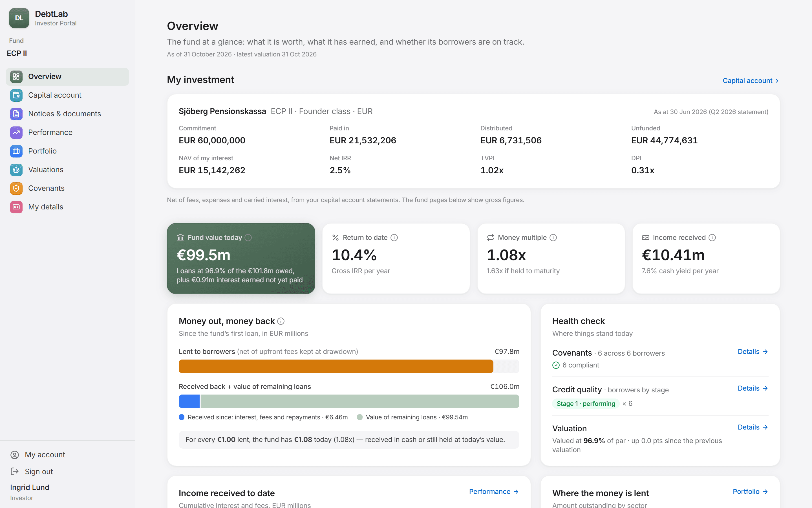Click the bank icon on Fund value card
The width and height of the screenshot is (812, 508).
click(x=180, y=238)
